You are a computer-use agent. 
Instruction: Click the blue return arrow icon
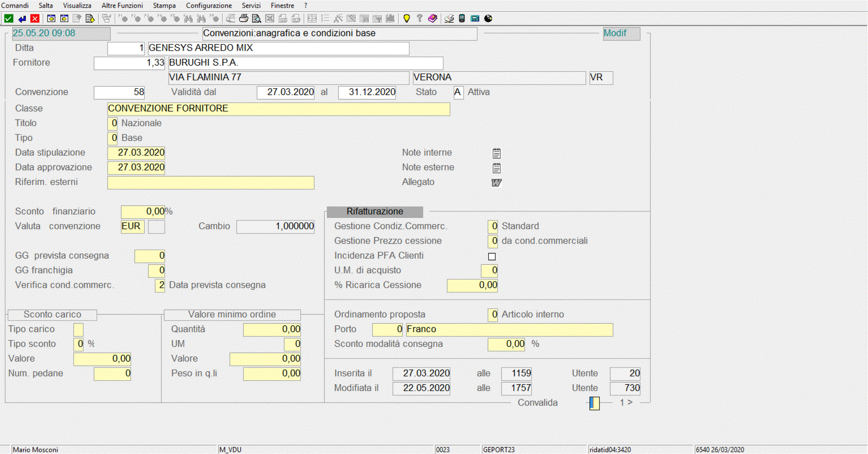pos(22,19)
